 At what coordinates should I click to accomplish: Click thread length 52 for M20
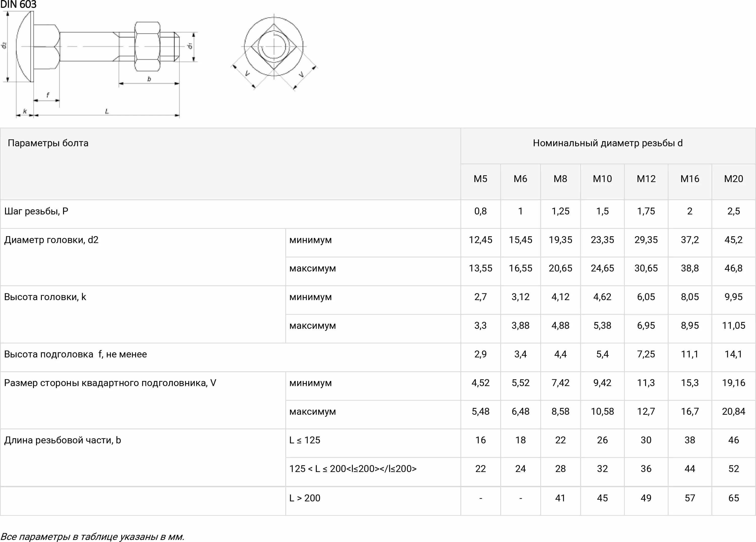(x=733, y=469)
